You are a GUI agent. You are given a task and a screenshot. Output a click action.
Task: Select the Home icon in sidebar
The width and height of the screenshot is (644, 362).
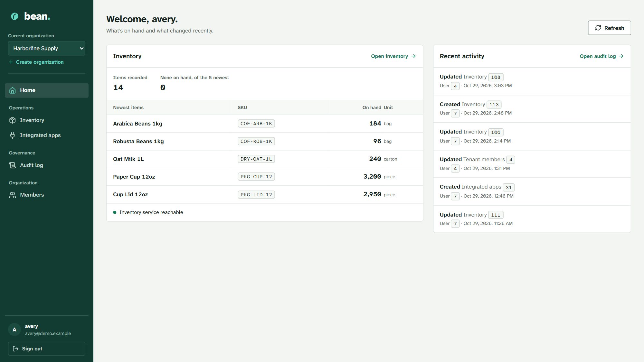pyautogui.click(x=13, y=90)
